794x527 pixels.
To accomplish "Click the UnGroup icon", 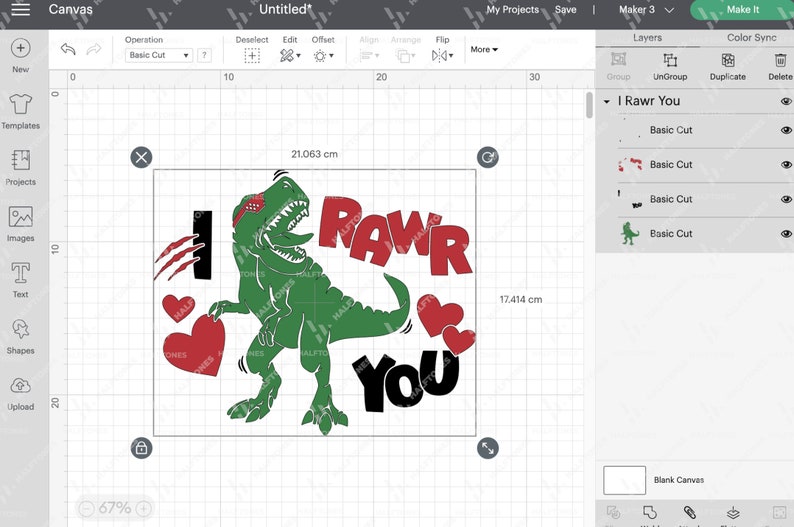I will (x=670, y=60).
